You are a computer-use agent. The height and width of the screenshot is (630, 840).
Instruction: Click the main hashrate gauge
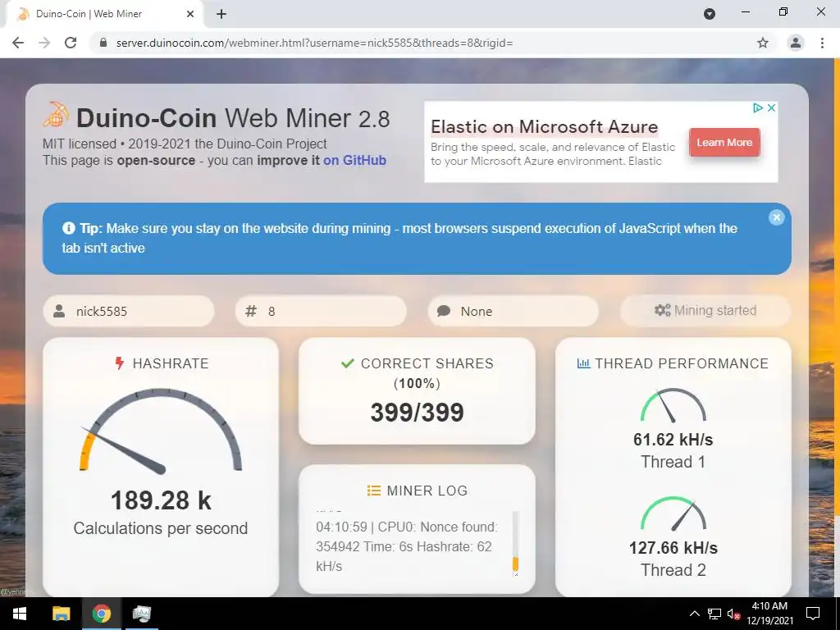tap(161, 431)
